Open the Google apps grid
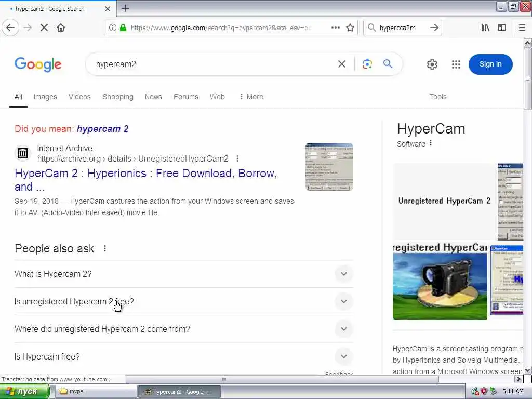The image size is (532, 399). tap(456, 64)
